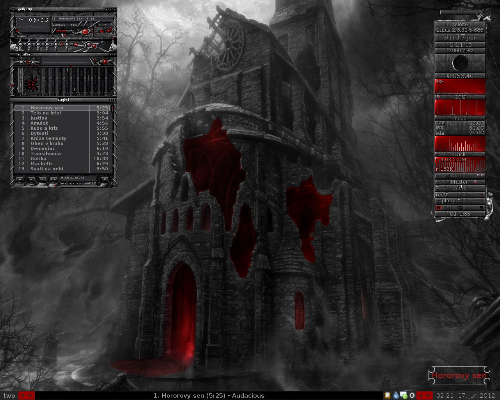Click the scrolling song title display

pyautogui.click(x=83, y=19)
